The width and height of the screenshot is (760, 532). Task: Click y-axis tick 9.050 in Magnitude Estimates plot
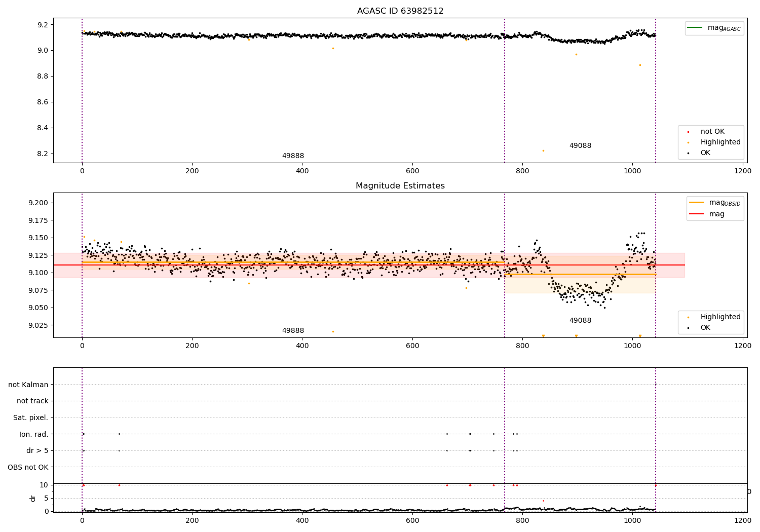click(39, 308)
